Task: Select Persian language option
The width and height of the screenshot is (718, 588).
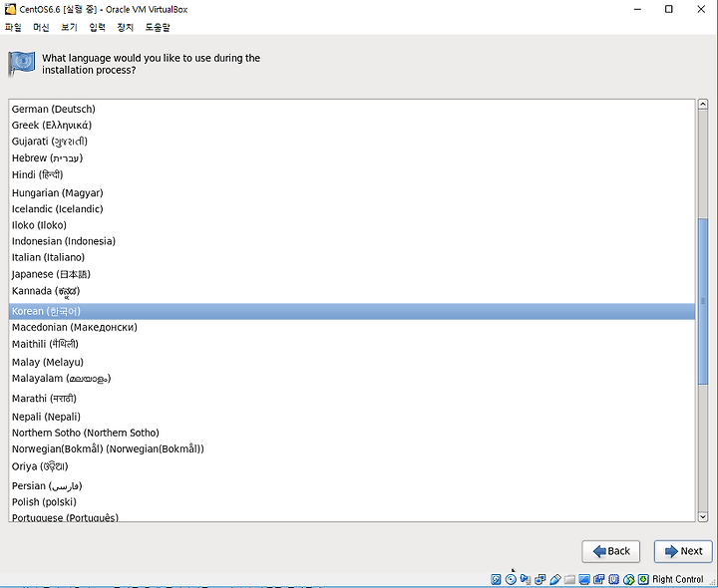Action: pyautogui.click(x=352, y=485)
